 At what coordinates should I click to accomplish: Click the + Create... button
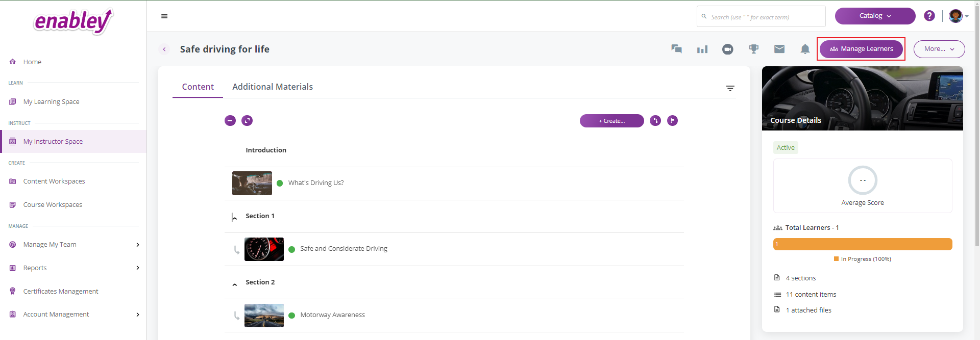612,121
